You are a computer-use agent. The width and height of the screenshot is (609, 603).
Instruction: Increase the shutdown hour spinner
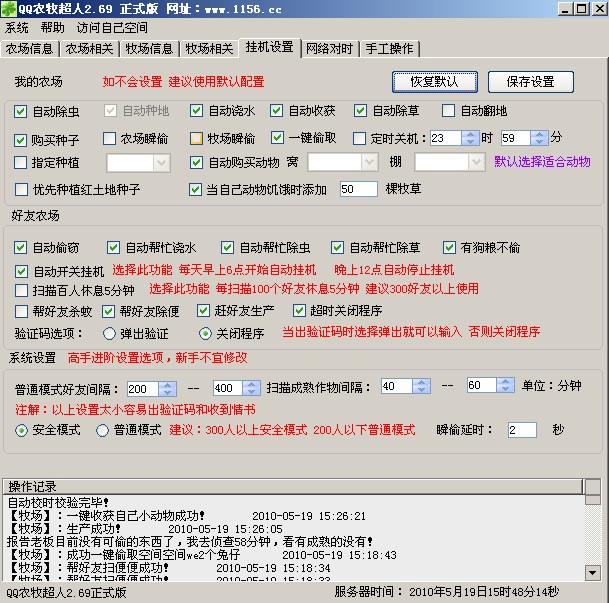coord(470,134)
